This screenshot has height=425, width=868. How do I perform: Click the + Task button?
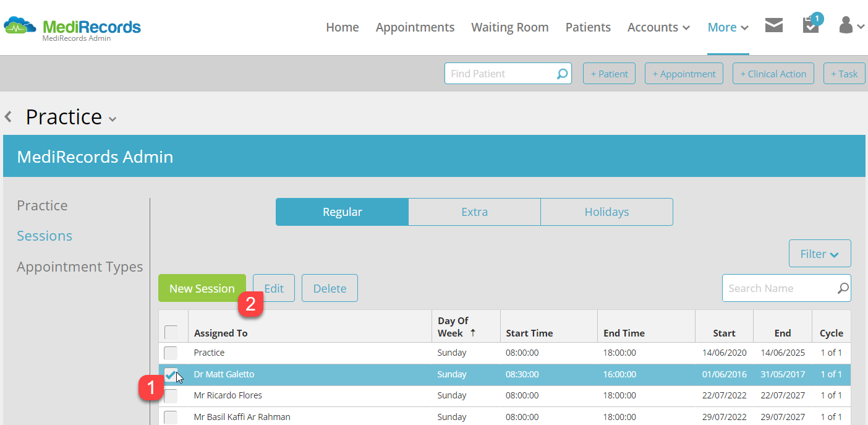coord(844,74)
